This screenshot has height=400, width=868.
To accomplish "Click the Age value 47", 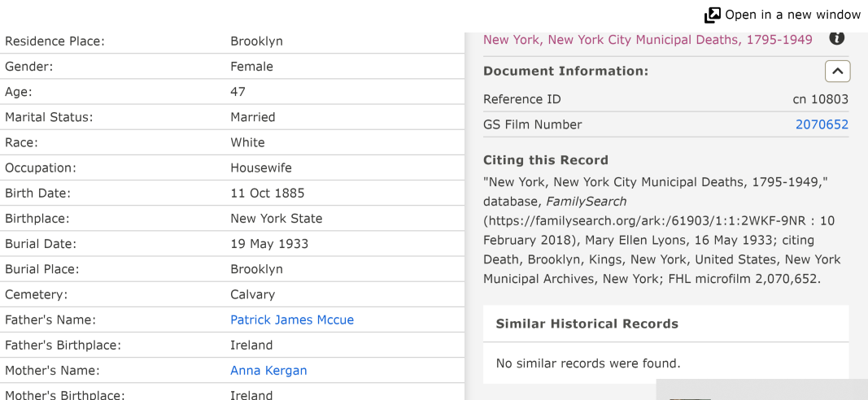I will point(238,92).
